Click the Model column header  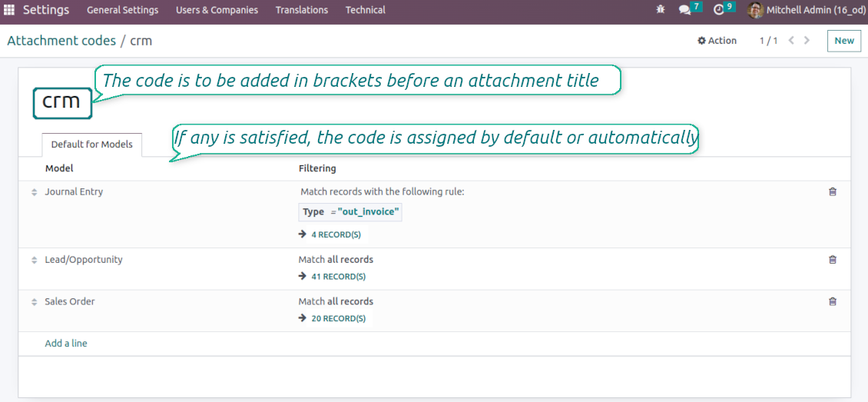58,168
